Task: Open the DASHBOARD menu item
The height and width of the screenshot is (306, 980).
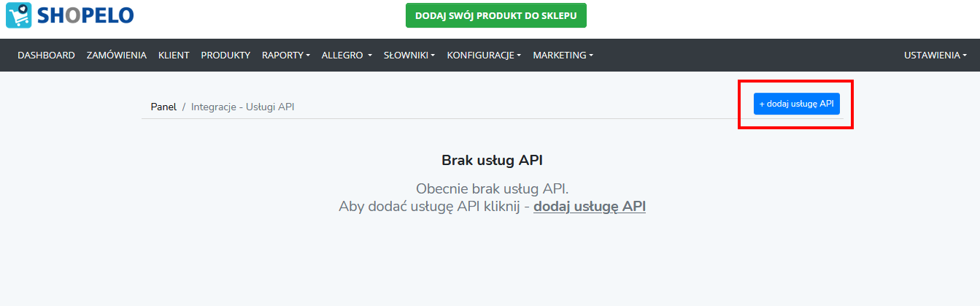Action: [x=46, y=55]
